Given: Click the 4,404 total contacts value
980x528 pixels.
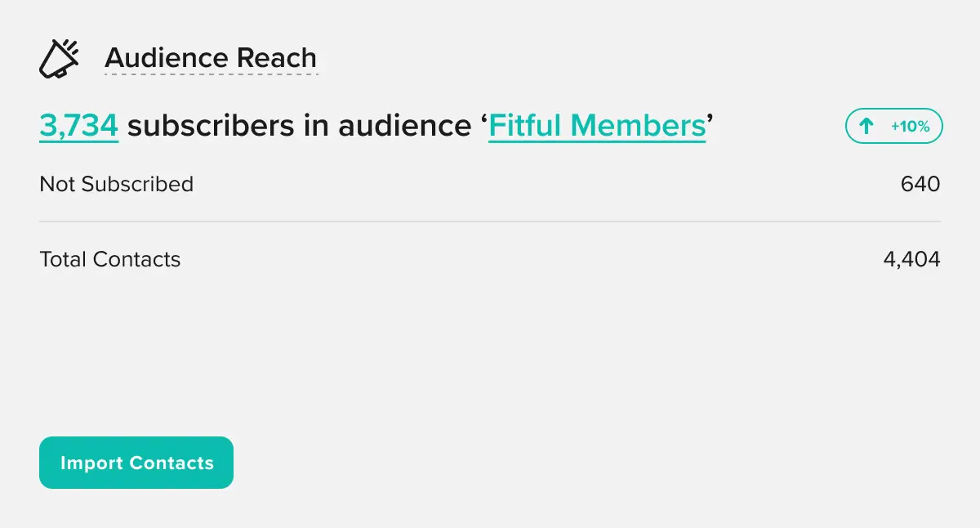Looking at the screenshot, I should point(911,259).
